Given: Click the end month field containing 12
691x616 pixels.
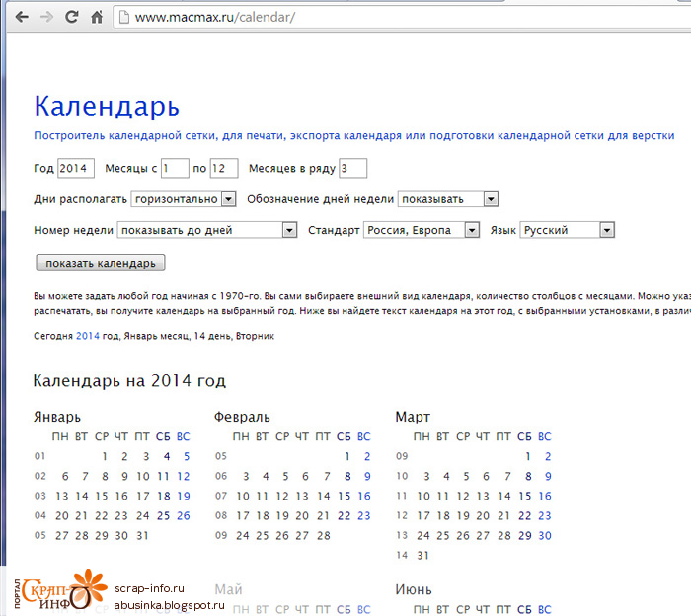Looking at the screenshot, I should coord(224,168).
